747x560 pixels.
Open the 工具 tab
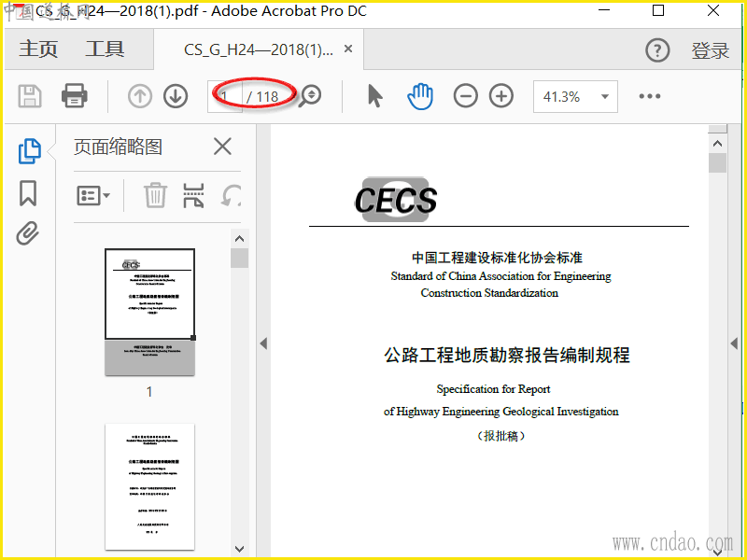point(105,49)
